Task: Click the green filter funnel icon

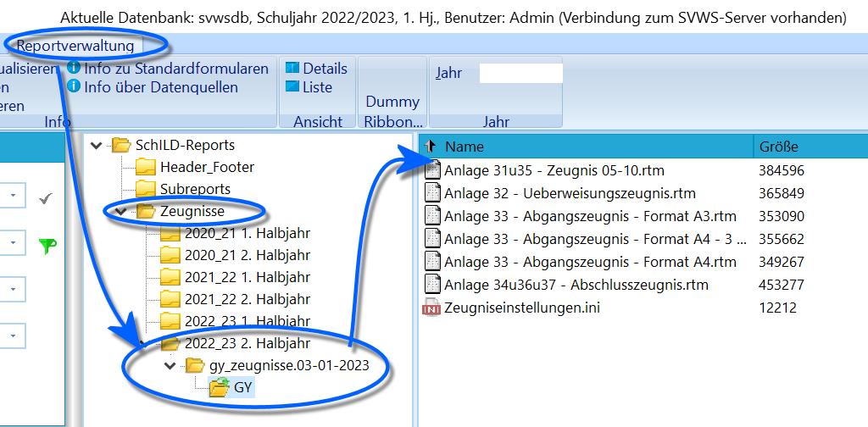Action: pos(48,247)
